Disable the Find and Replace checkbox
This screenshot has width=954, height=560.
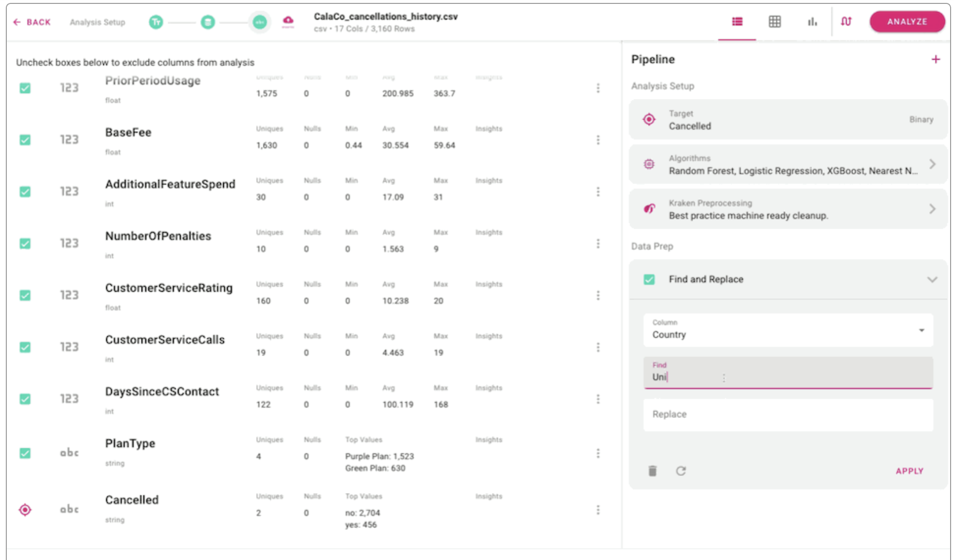(x=649, y=280)
